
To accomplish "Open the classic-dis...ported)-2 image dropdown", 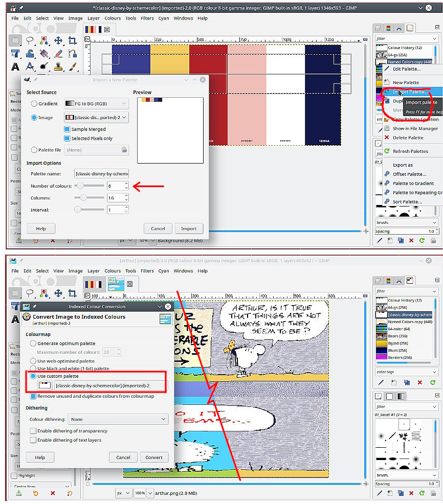I will click(97, 118).
